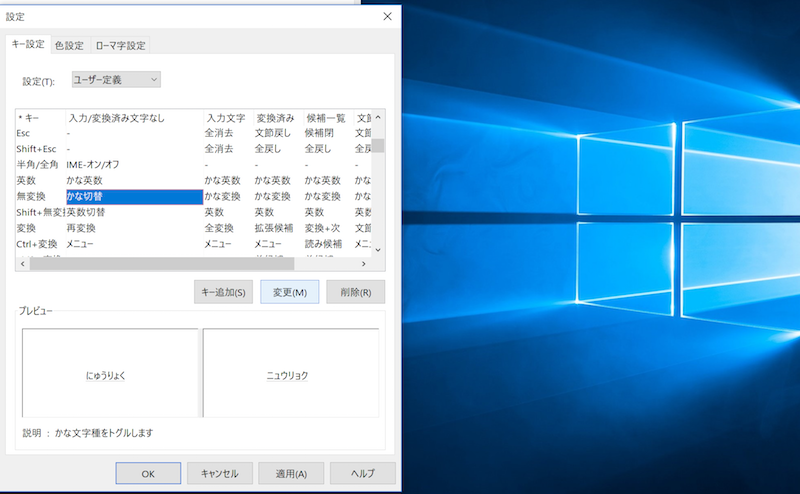Click the キー追加(S) button
Image resolution: width=800 pixels, height=494 pixels.
(x=223, y=292)
